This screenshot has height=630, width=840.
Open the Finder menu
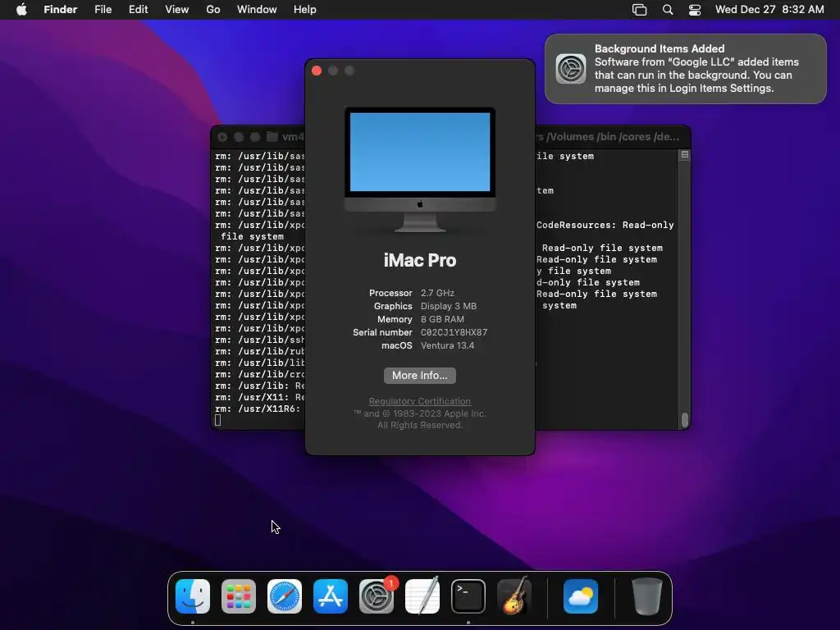pyautogui.click(x=61, y=10)
